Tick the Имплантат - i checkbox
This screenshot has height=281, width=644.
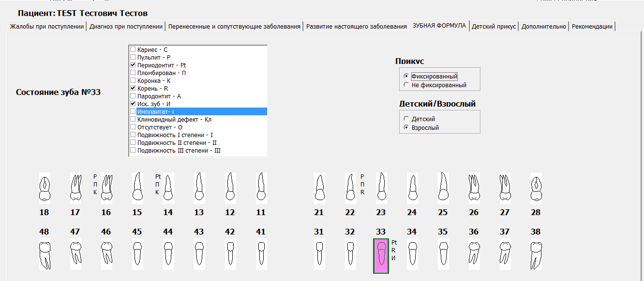point(133,111)
